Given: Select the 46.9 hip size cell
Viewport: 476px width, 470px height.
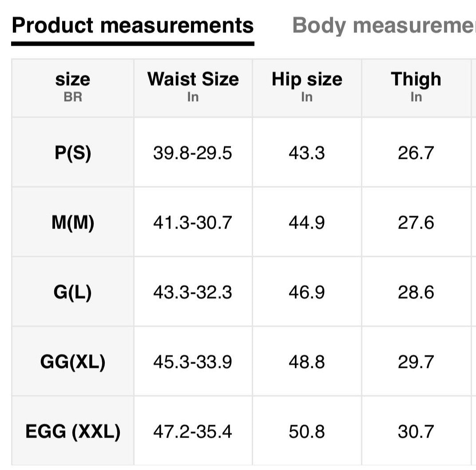Looking at the screenshot, I should click(x=307, y=292).
